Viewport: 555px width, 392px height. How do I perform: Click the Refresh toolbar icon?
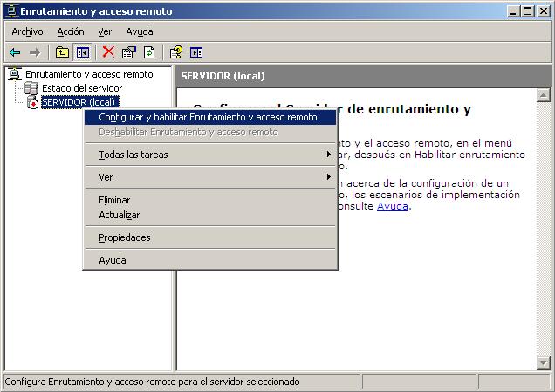tap(149, 52)
